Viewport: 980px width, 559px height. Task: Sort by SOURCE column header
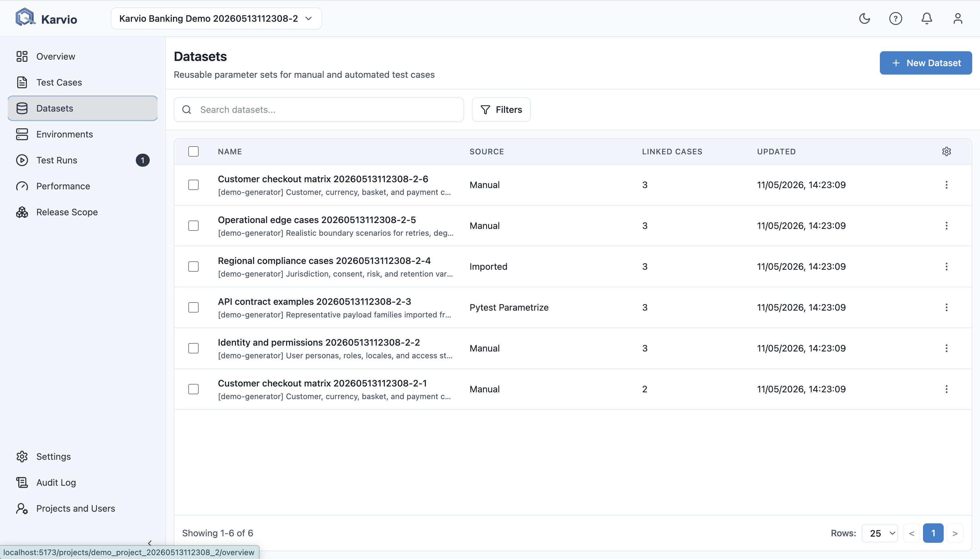pos(486,152)
